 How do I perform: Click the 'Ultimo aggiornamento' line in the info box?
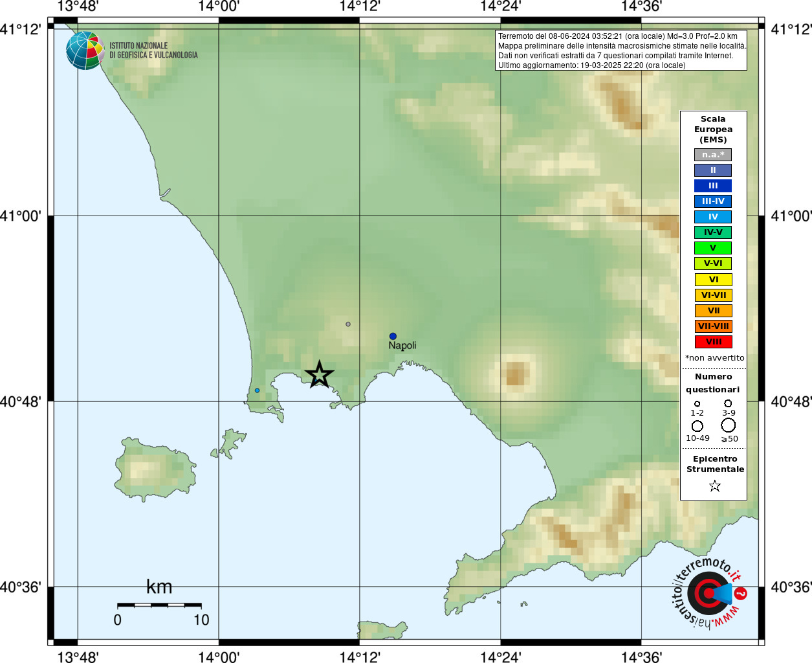(x=592, y=65)
